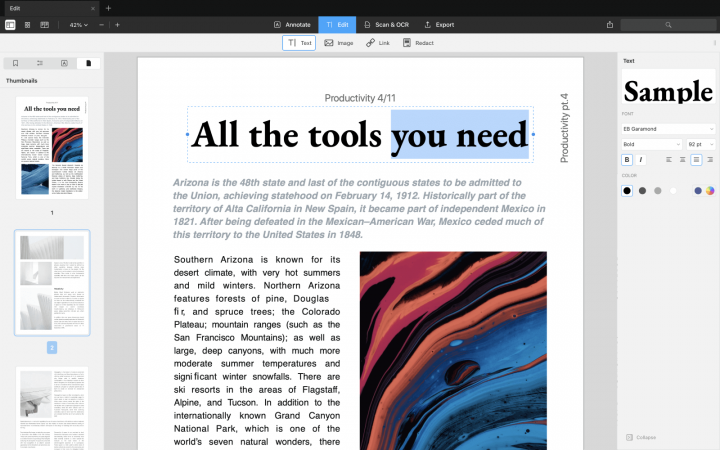
Task: Open the Bold font style dropdown
Action: pyautogui.click(x=652, y=144)
